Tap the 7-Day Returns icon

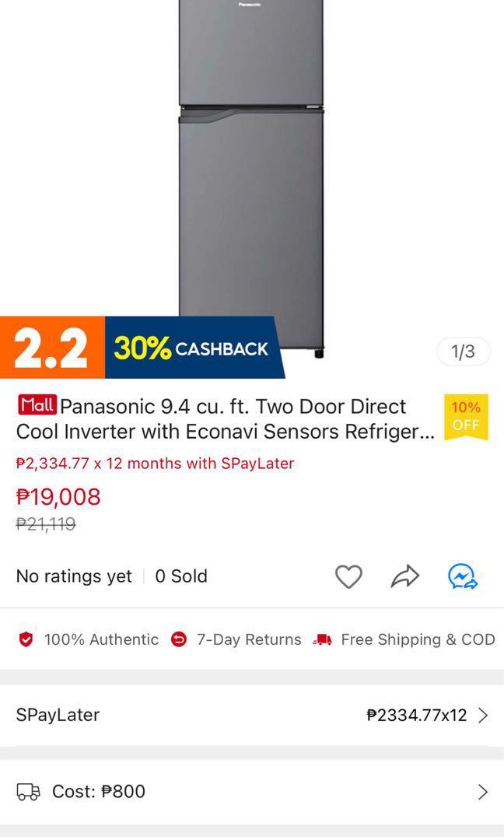click(178, 639)
